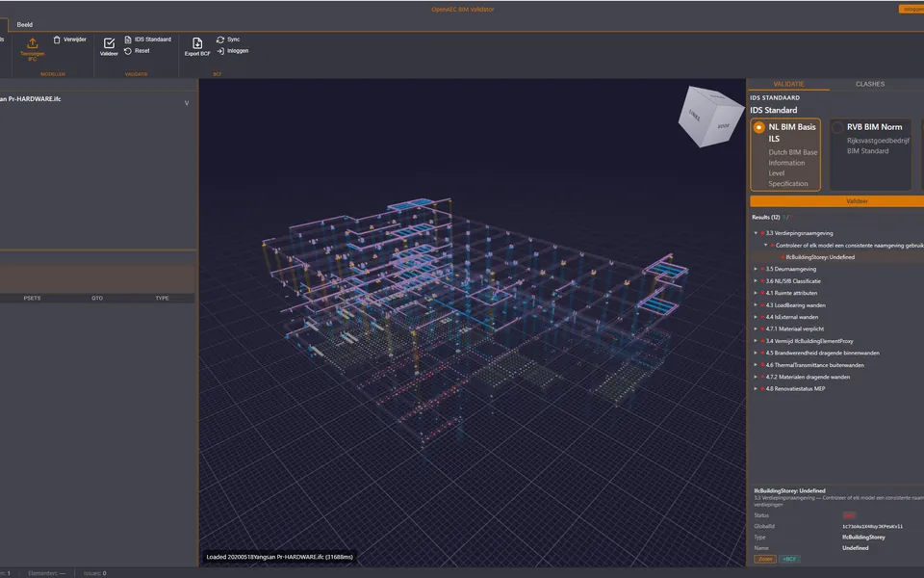
Task: Click the orange Inloggen button at the top right
Action: pyautogui.click(x=911, y=9)
